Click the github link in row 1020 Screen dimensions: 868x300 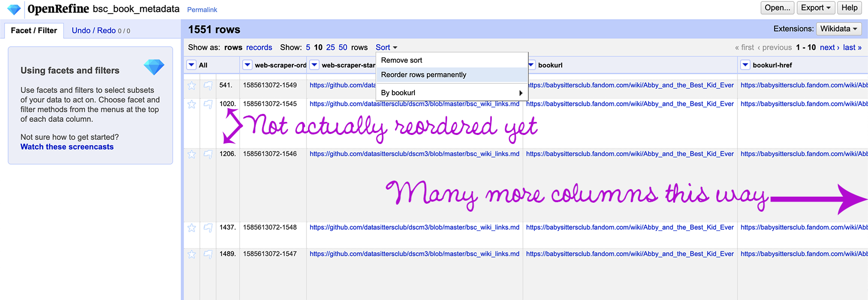click(x=414, y=104)
